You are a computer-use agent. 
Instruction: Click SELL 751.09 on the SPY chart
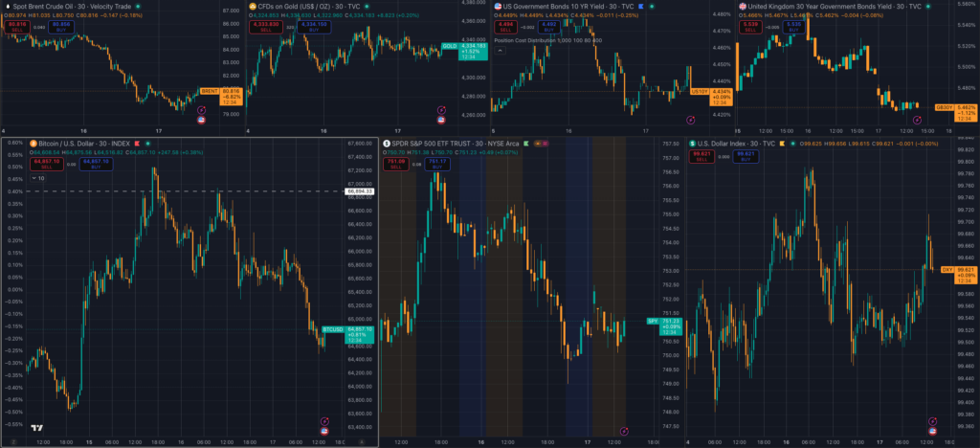click(x=395, y=165)
